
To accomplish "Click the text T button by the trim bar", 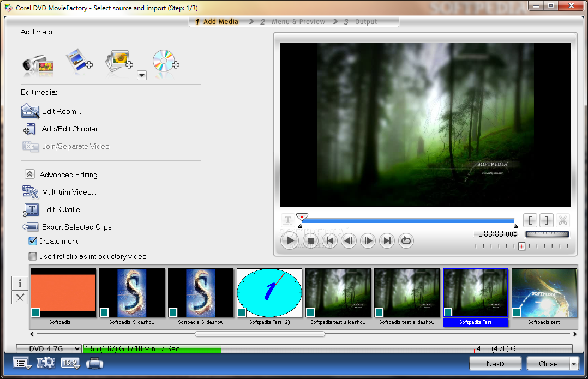I will 287,220.
